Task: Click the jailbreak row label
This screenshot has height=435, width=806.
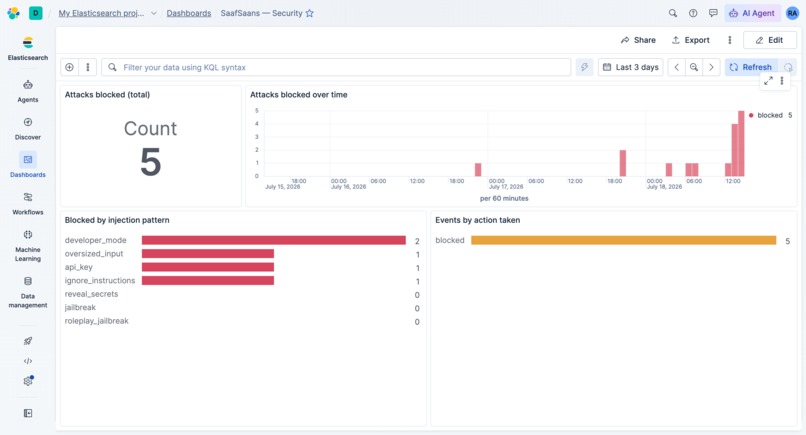Action: click(80, 307)
